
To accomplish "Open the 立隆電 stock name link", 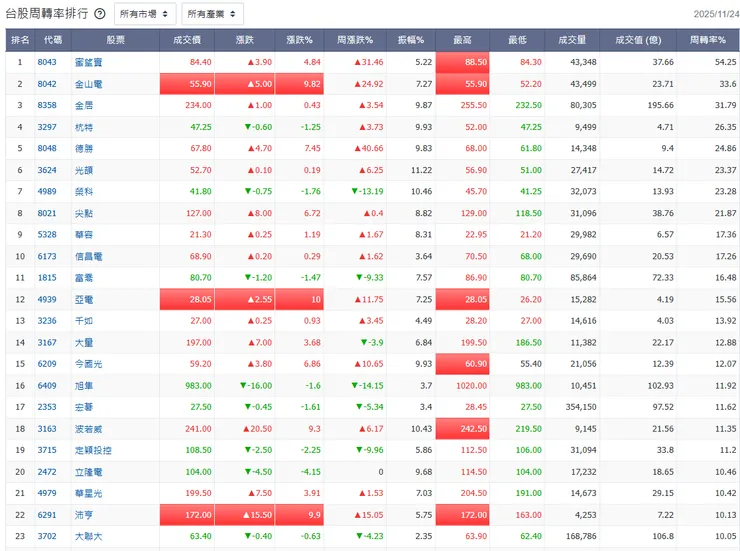I will (x=88, y=472).
